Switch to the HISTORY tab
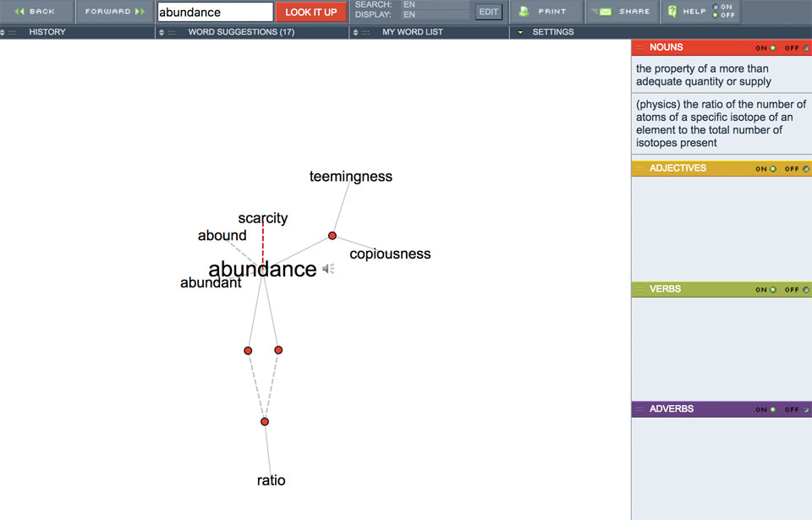Viewport: 812px width, 520px height. pyautogui.click(x=47, y=32)
